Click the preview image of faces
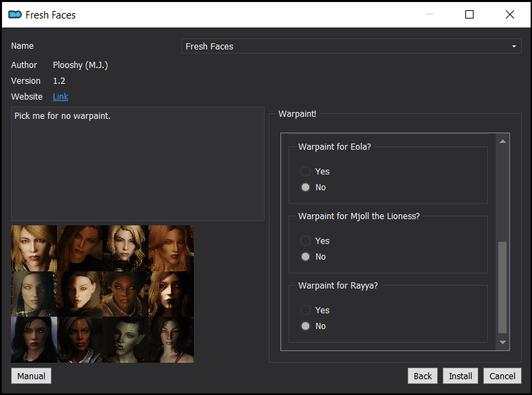The image size is (532, 395). [x=102, y=294]
